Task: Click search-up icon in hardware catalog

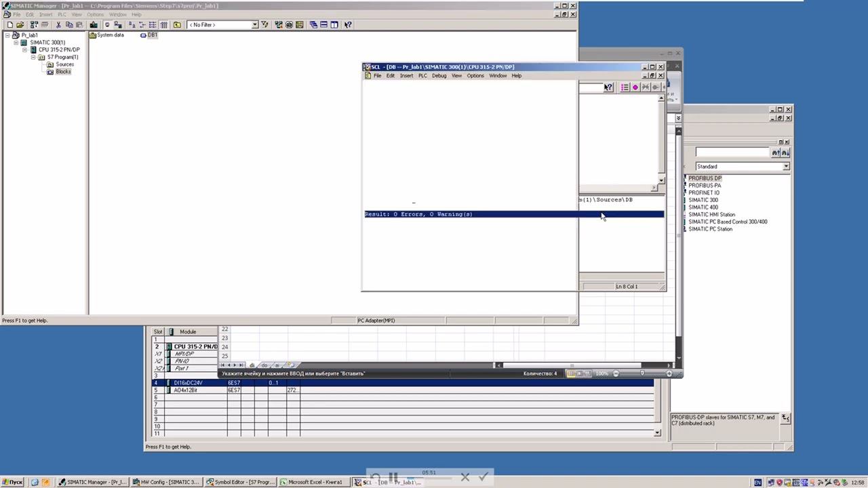Action: (775, 152)
